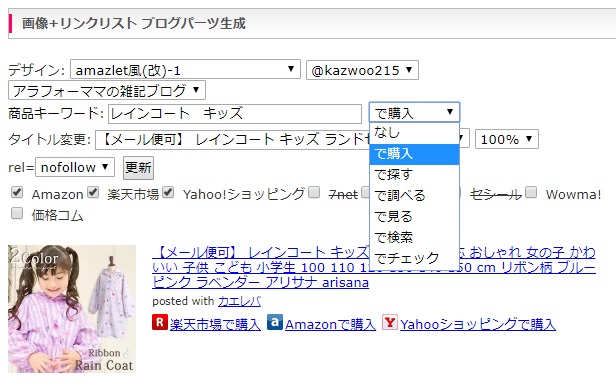Screen dimensions: 616x390
Task: Select なし from the list
Action: pyautogui.click(x=414, y=133)
